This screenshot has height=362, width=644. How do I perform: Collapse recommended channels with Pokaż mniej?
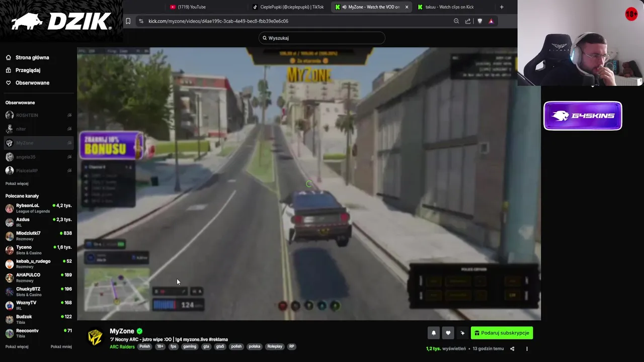61,346
